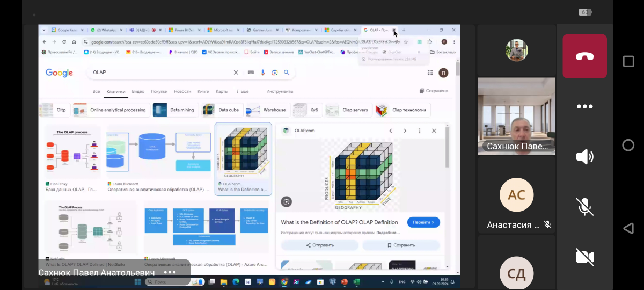Tap the Android home circle button

coord(628,145)
